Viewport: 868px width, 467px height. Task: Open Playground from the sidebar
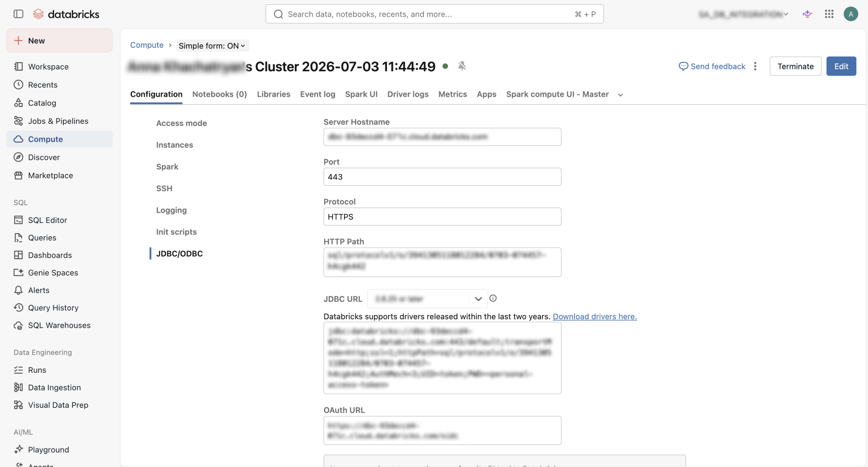pyautogui.click(x=59, y=449)
